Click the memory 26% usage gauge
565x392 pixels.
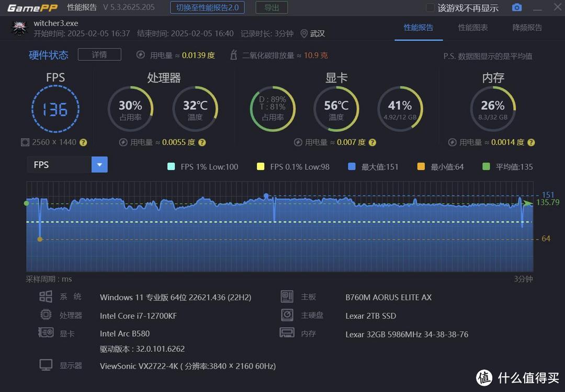493,109
